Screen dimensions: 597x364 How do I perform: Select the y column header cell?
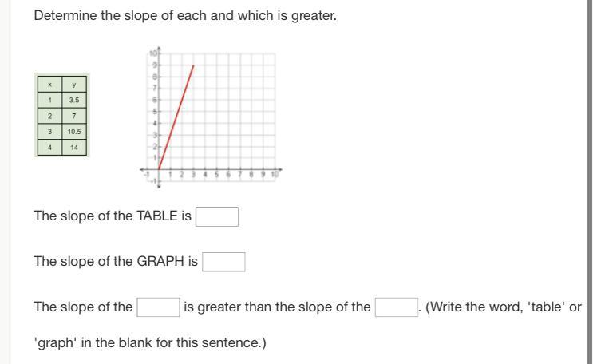(x=74, y=84)
